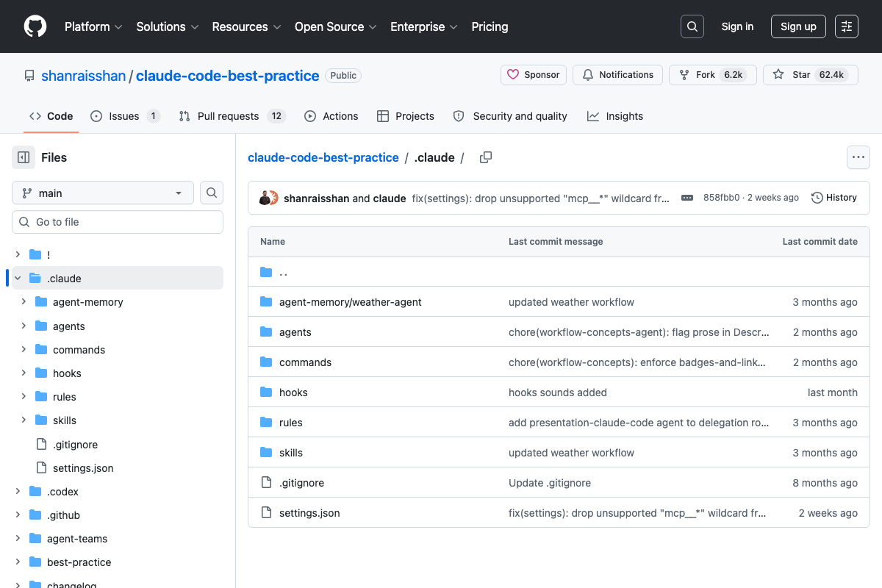The width and height of the screenshot is (882, 588).
Task: Click the Sign up button
Action: coord(798,26)
